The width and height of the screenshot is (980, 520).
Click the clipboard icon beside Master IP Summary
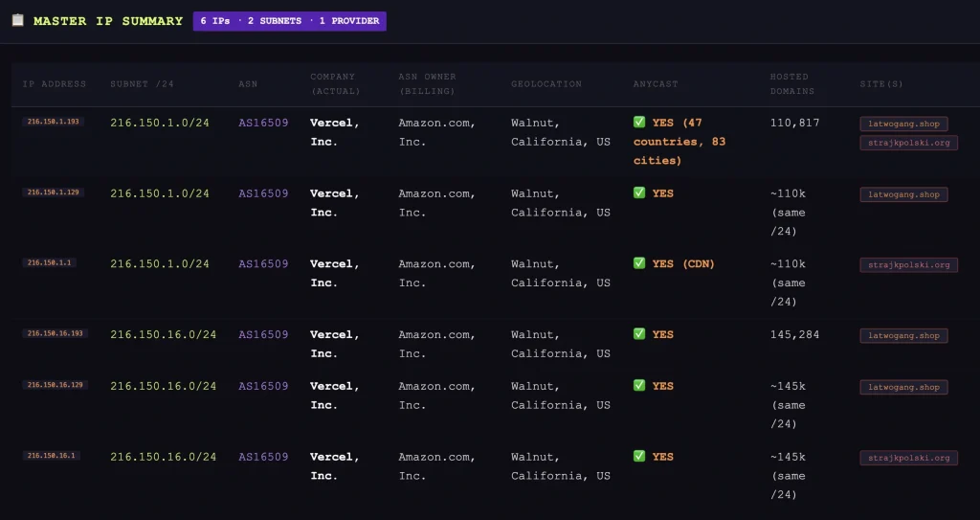click(17, 20)
